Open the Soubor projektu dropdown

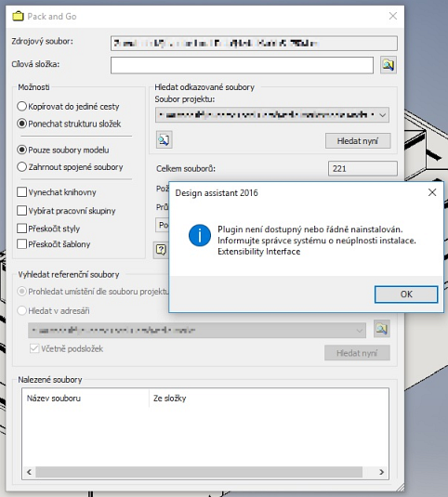coord(272,115)
